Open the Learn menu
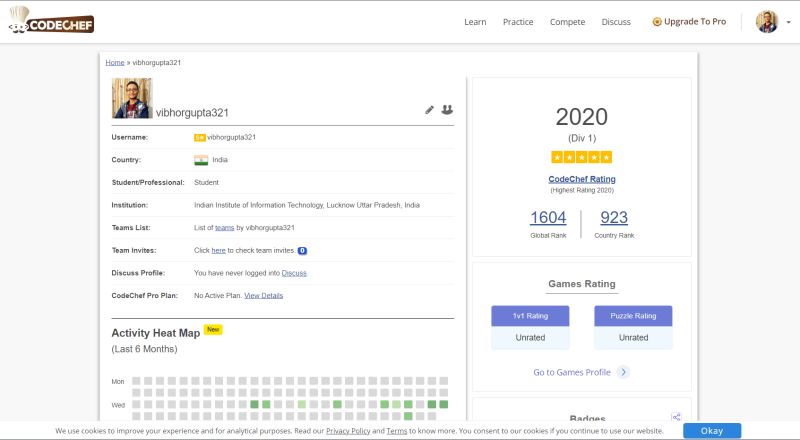This screenshot has height=440, width=800. (x=475, y=22)
